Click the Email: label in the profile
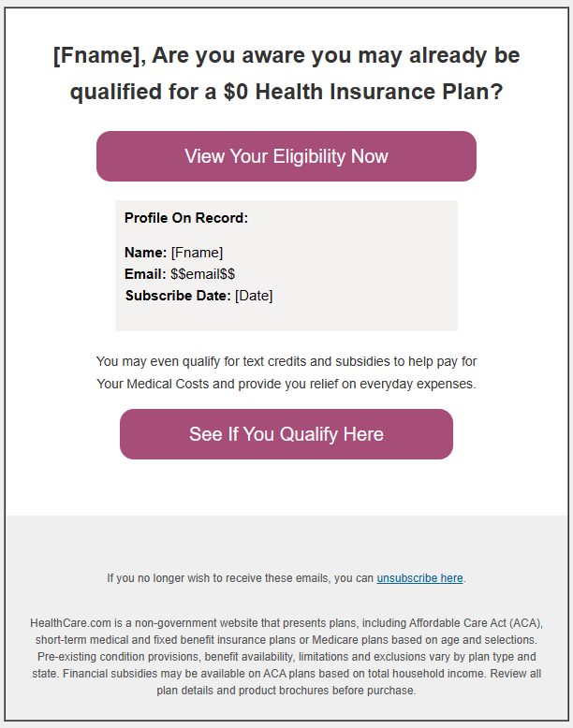This screenshot has height=728, width=573. pyautogui.click(x=145, y=274)
